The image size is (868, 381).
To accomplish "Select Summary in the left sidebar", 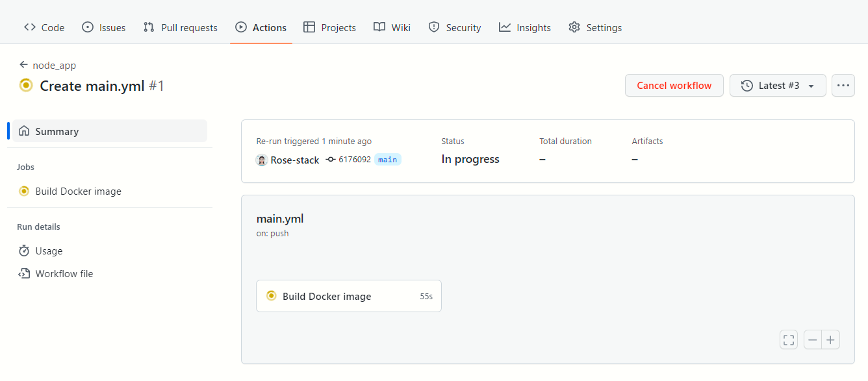I will (x=57, y=131).
